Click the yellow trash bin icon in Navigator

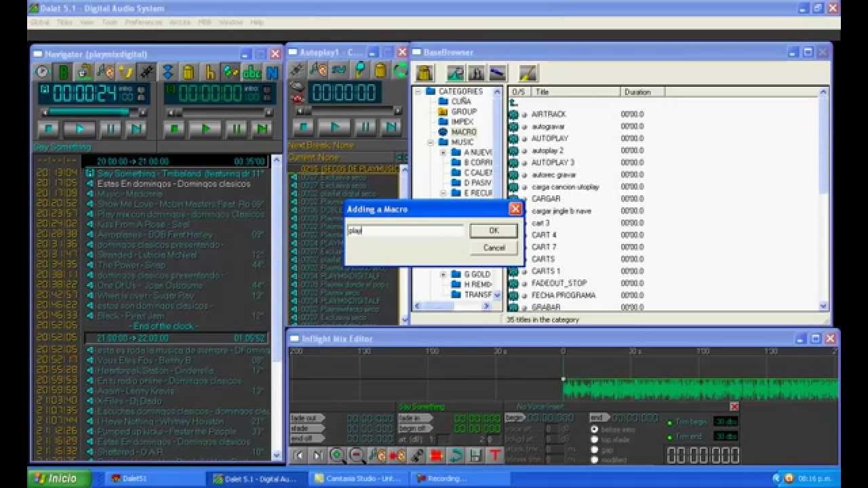tap(189, 71)
